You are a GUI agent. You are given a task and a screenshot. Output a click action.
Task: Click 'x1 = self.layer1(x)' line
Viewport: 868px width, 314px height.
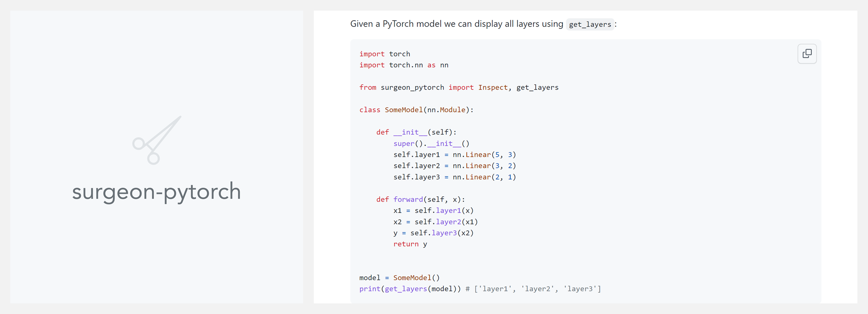433,211
